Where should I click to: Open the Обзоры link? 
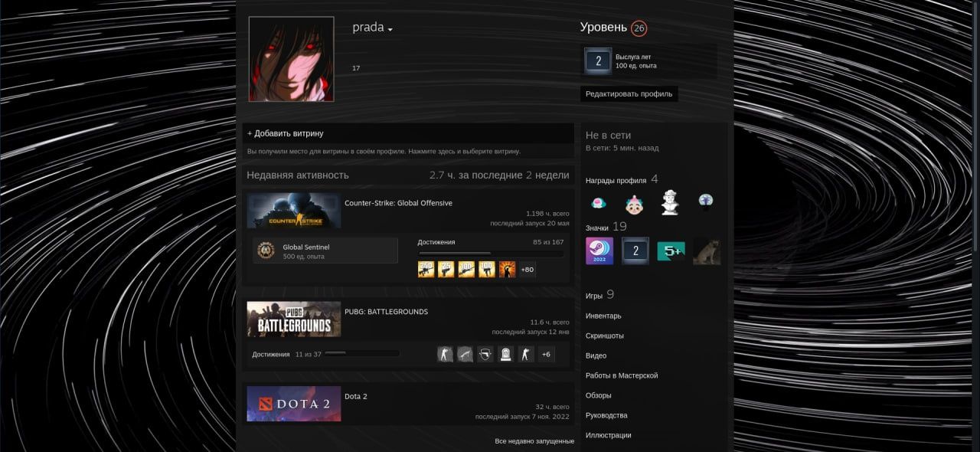coord(599,395)
